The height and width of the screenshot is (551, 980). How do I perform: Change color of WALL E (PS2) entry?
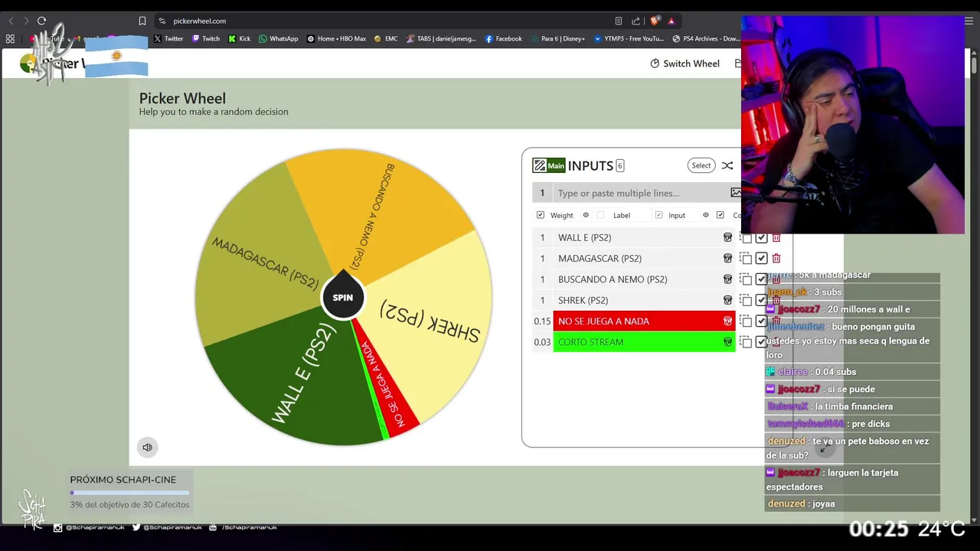[x=727, y=237]
